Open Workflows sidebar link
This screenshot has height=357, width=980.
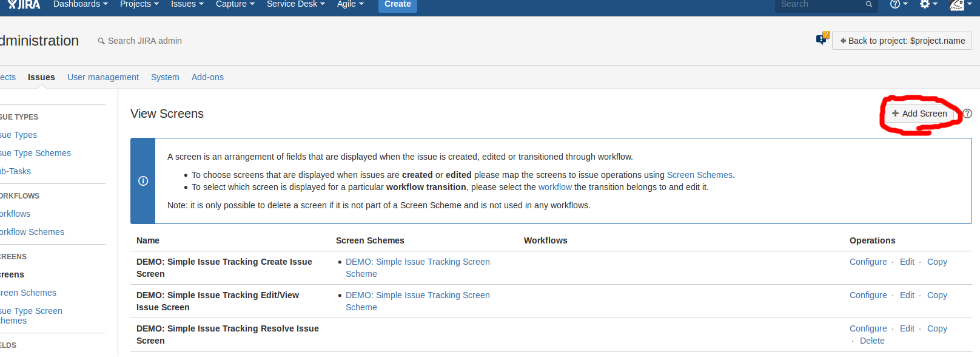[15, 214]
